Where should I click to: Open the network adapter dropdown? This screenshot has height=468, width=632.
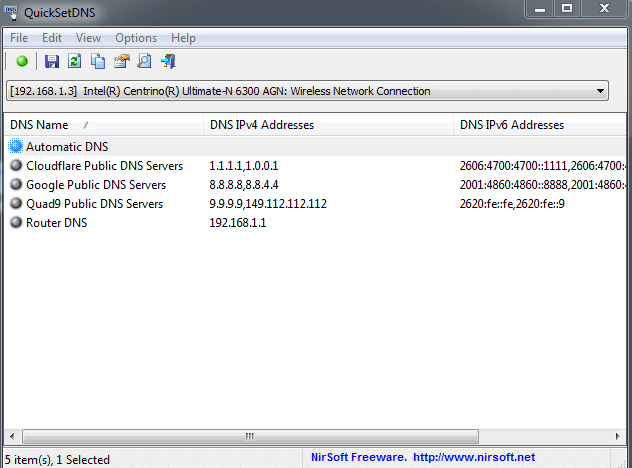(x=600, y=91)
